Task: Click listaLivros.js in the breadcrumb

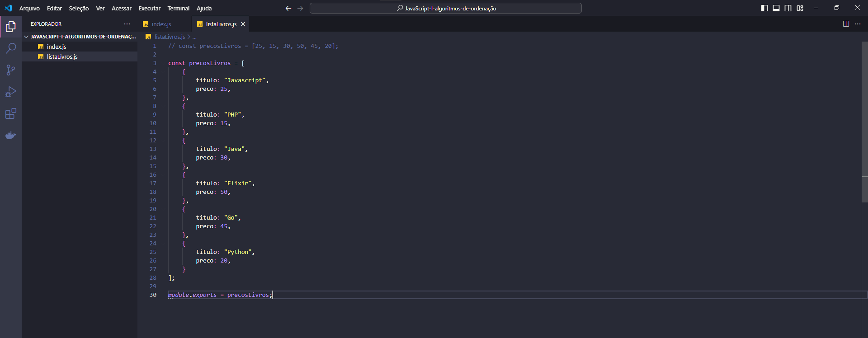Action: [170, 37]
